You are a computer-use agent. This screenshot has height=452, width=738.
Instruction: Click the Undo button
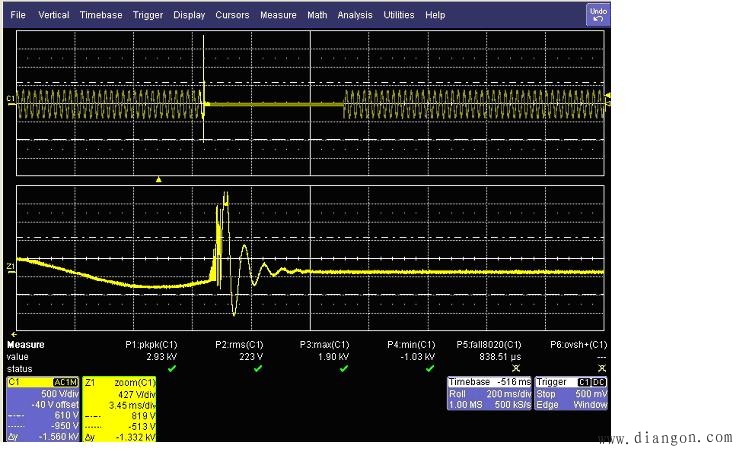[x=597, y=14]
